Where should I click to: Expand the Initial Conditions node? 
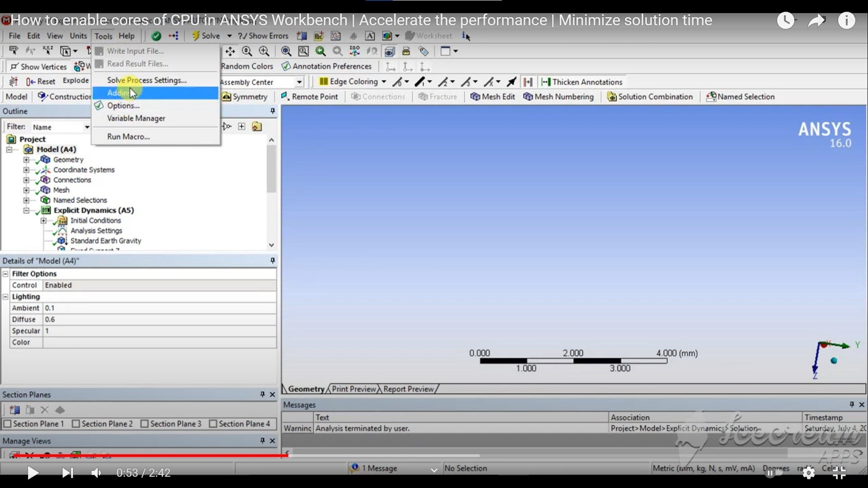[x=43, y=221]
